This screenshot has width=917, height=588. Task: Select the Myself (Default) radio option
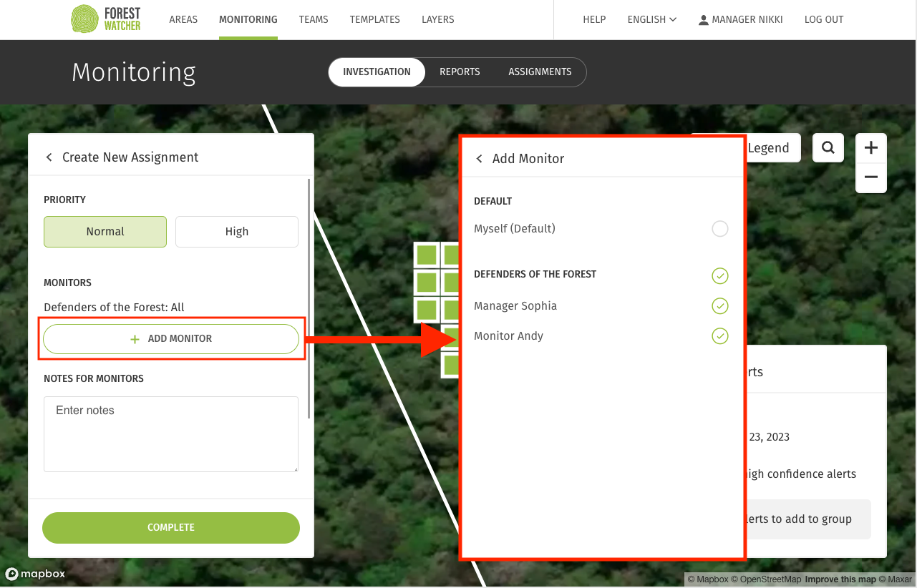pyautogui.click(x=719, y=229)
